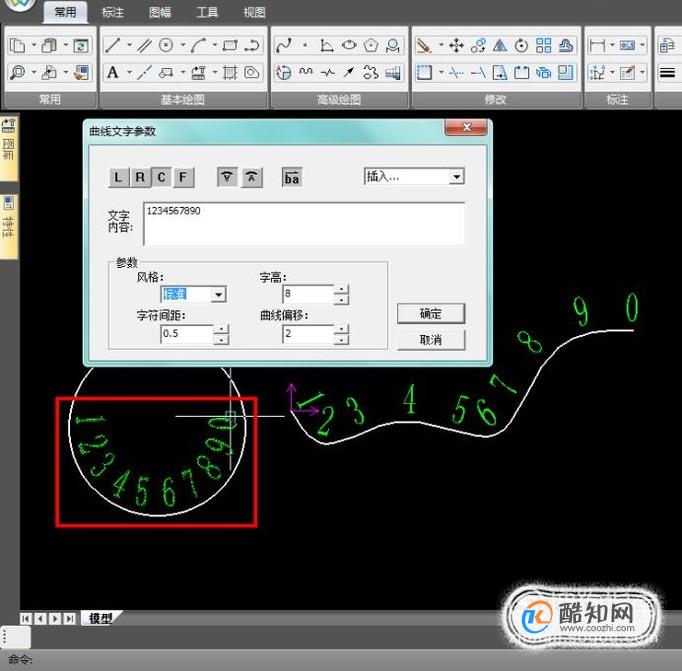Select the linear Dimension tool
682x671 pixels.
tap(597, 45)
